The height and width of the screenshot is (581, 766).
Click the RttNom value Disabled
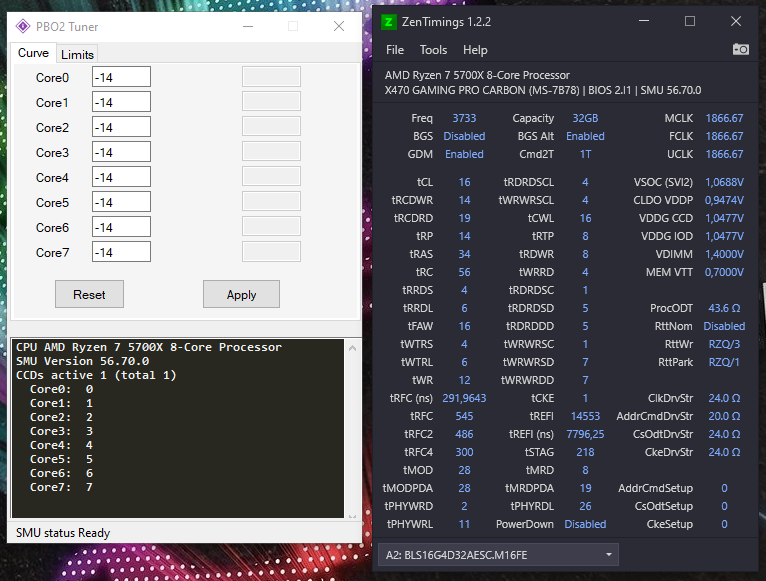[724, 326]
